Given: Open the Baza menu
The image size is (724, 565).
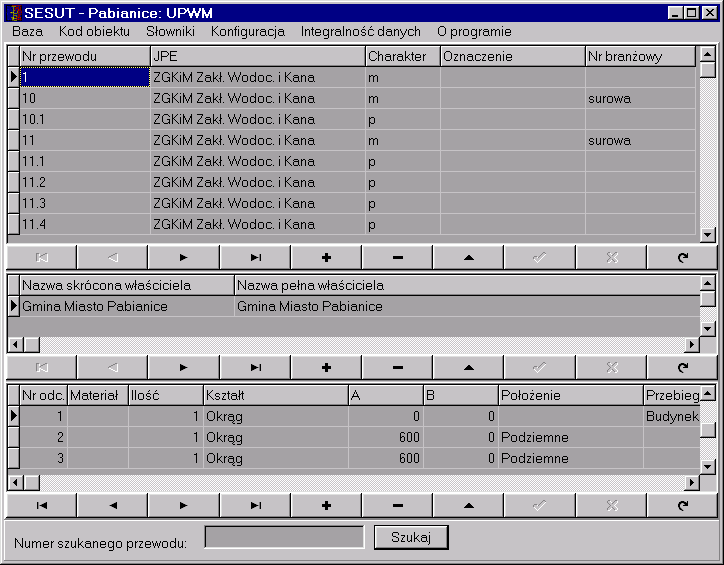Looking at the screenshot, I should (27, 31).
